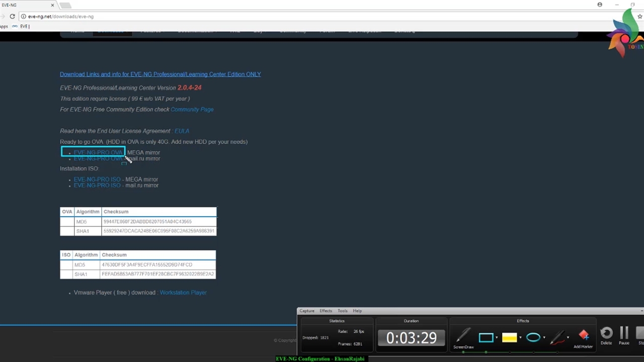Image resolution: width=644 pixels, height=362 pixels.
Task: Open the Capture menu
Action: point(307,311)
